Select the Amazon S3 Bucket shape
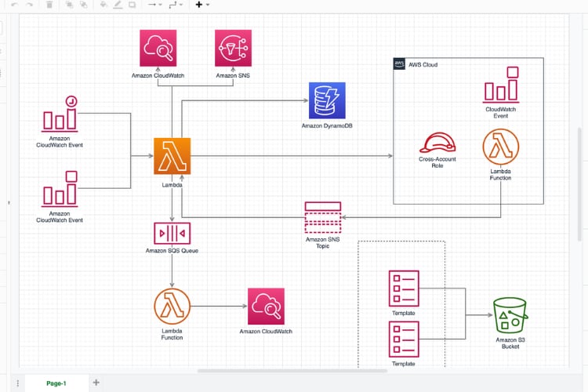The height and width of the screenshot is (392, 588). (510, 315)
